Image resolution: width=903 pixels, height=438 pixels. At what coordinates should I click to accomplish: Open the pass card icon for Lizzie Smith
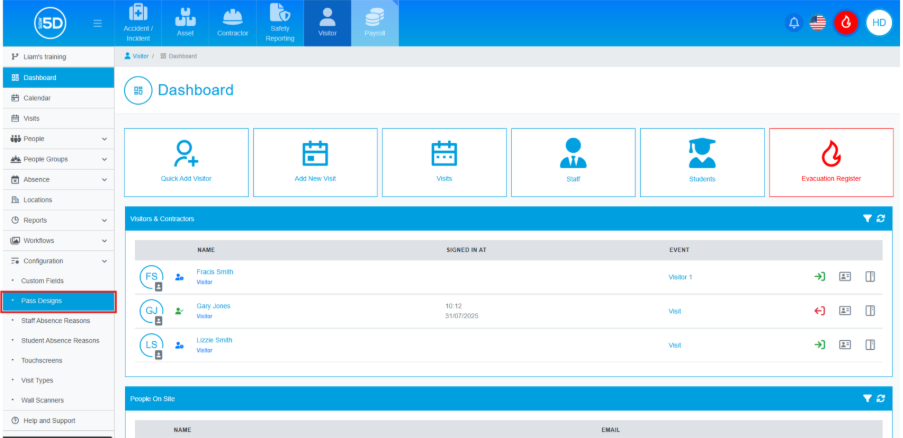[x=845, y=345]
